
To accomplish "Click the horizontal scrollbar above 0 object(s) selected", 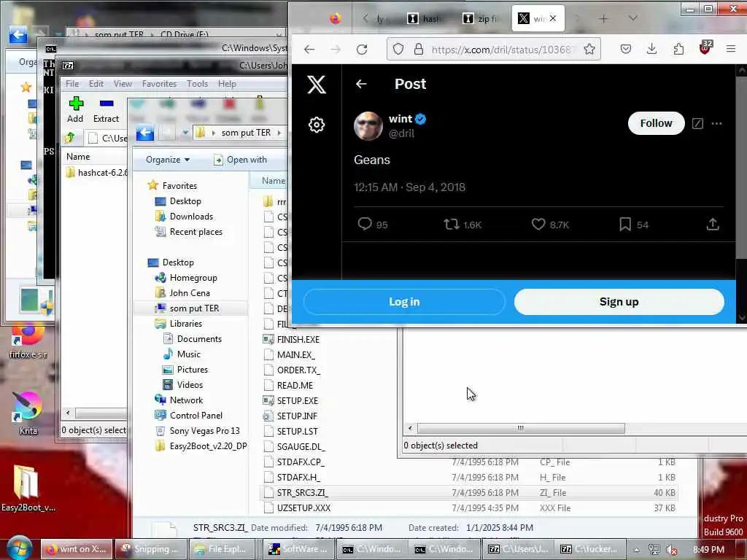I will coord(521,428).
